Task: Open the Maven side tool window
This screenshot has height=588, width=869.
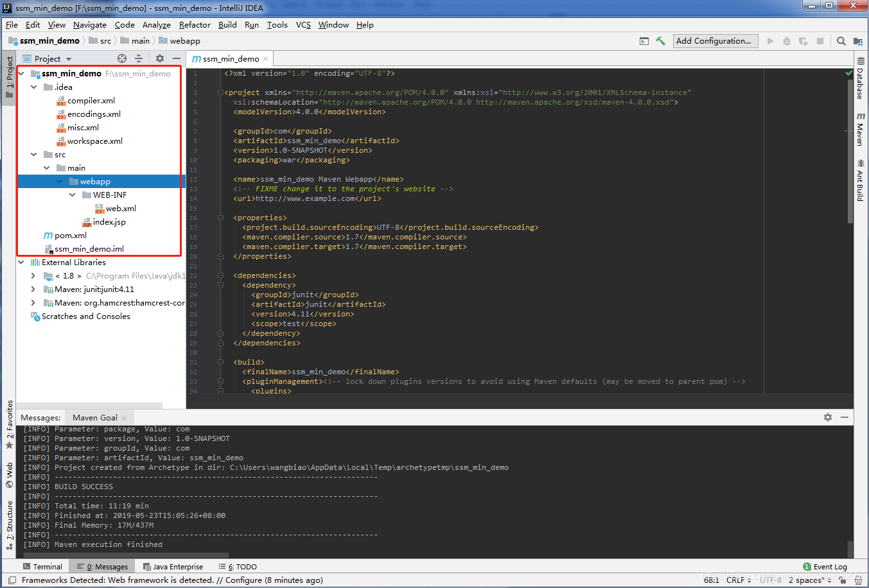Action: pos(861,129)
